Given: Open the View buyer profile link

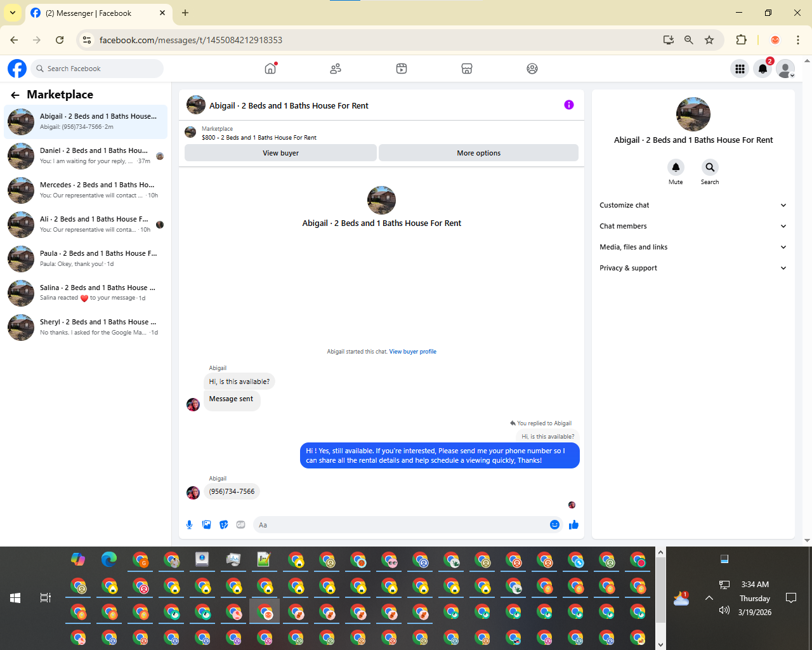Looking at the screenshot, I should click(x=412, y=352).
